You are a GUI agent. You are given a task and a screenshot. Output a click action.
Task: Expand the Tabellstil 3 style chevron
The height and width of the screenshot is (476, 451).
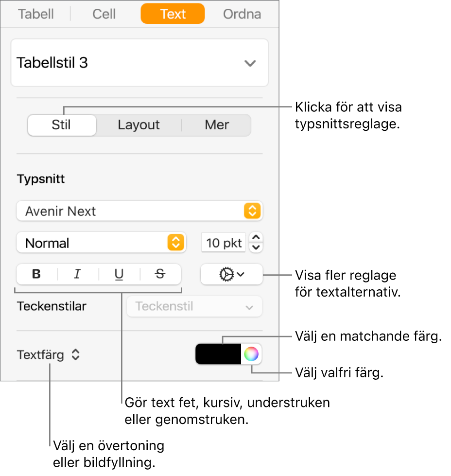250,63
